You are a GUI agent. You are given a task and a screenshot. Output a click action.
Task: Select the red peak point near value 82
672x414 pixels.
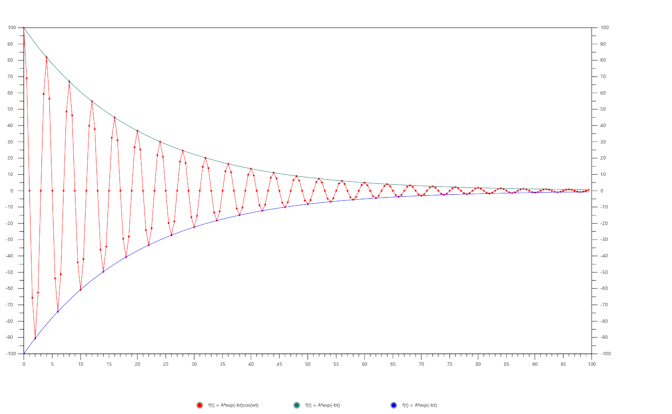point(46,58)
